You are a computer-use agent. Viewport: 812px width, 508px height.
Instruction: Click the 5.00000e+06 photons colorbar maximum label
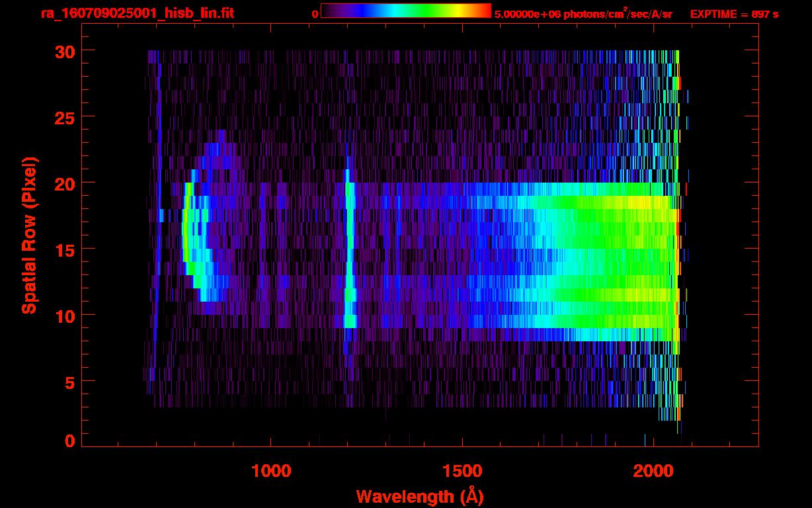pos(583,14)
